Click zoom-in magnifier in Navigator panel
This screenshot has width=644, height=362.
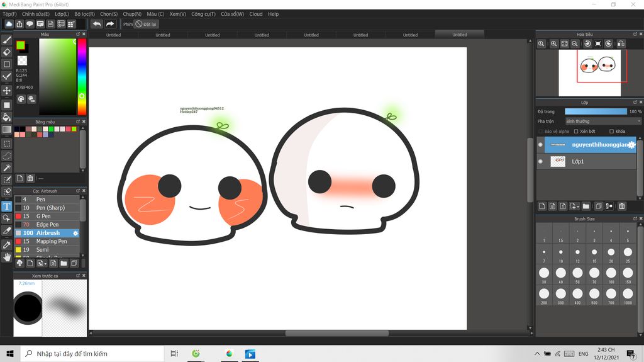coord(553,43)
